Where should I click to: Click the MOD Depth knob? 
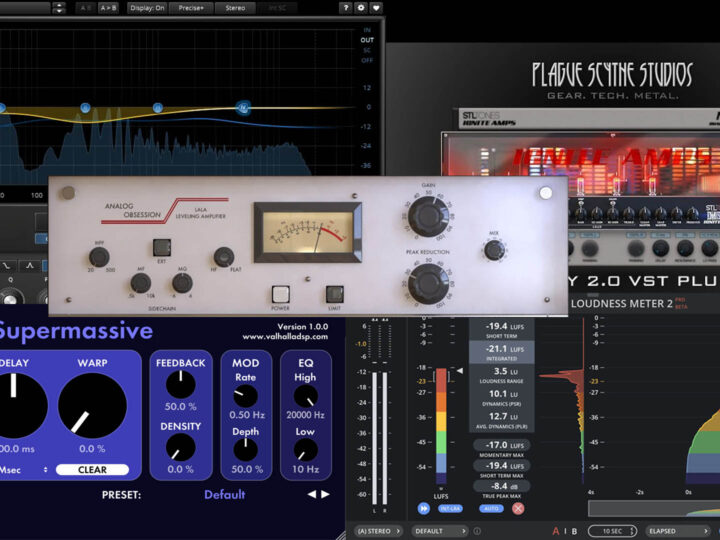pos(246,450)
